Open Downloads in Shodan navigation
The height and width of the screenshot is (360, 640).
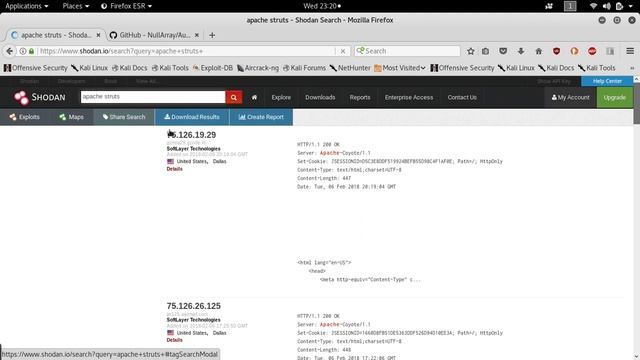[320, 98]
